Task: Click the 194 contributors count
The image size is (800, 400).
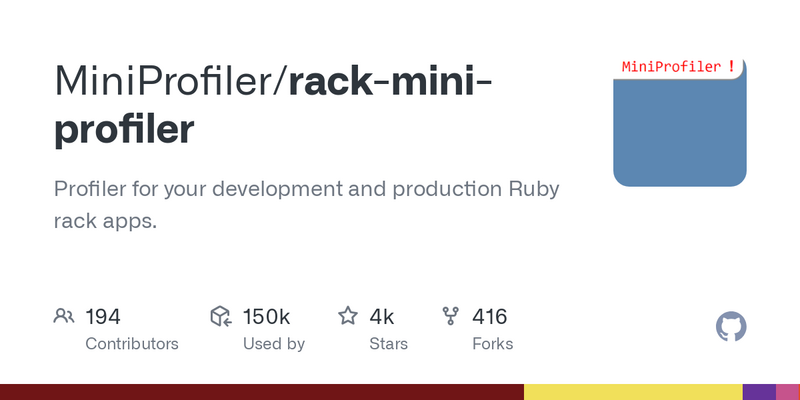Action: [103, 317]
